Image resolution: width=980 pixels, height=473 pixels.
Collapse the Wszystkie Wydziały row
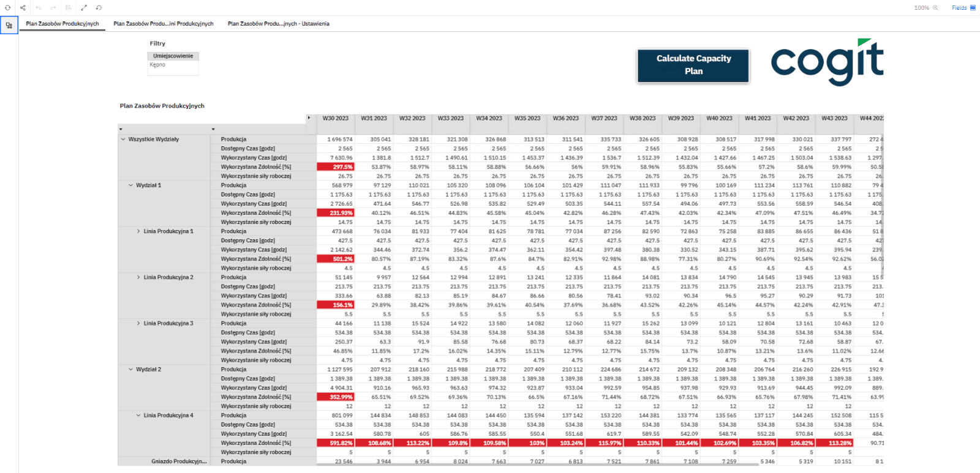(123, 140)
